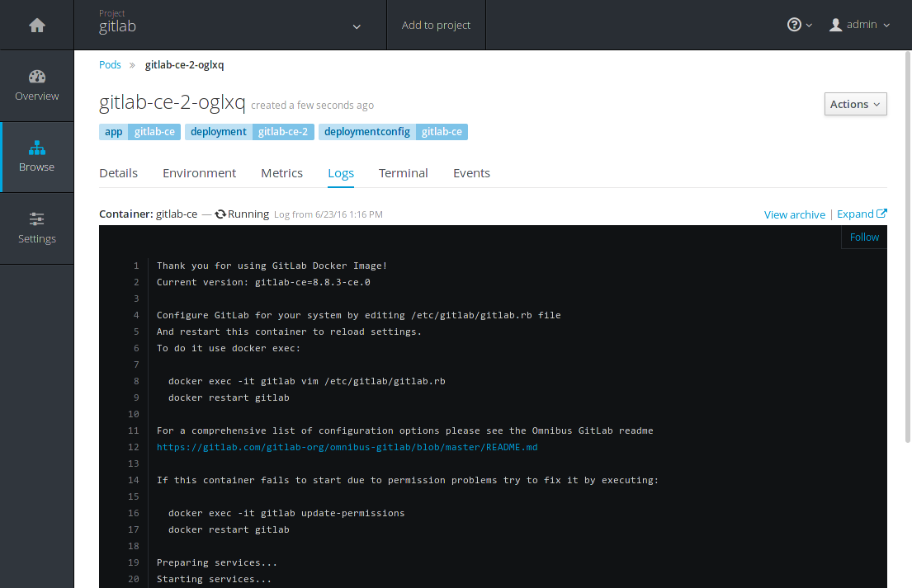Switch to the Terminal tab
Screen dimensions: 912x588
(404, 173)
